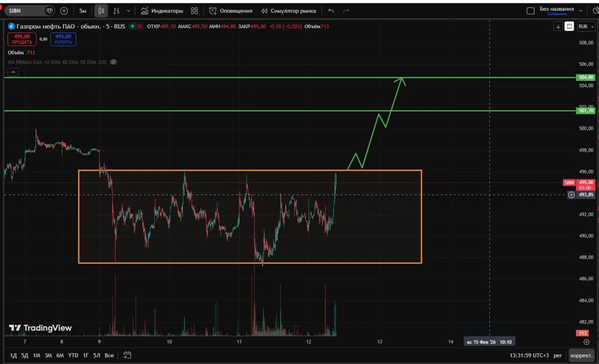Open the RUB currency dropdown
This screenshot has width=599, height=364.
(585, 27)
